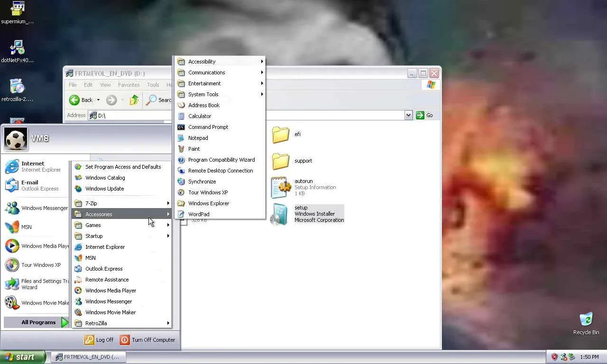Image resolution: width=607 pixels, height=364 pixels.
Task: Click the Go button beside the address bar
Action: click(x=424, y=115)
